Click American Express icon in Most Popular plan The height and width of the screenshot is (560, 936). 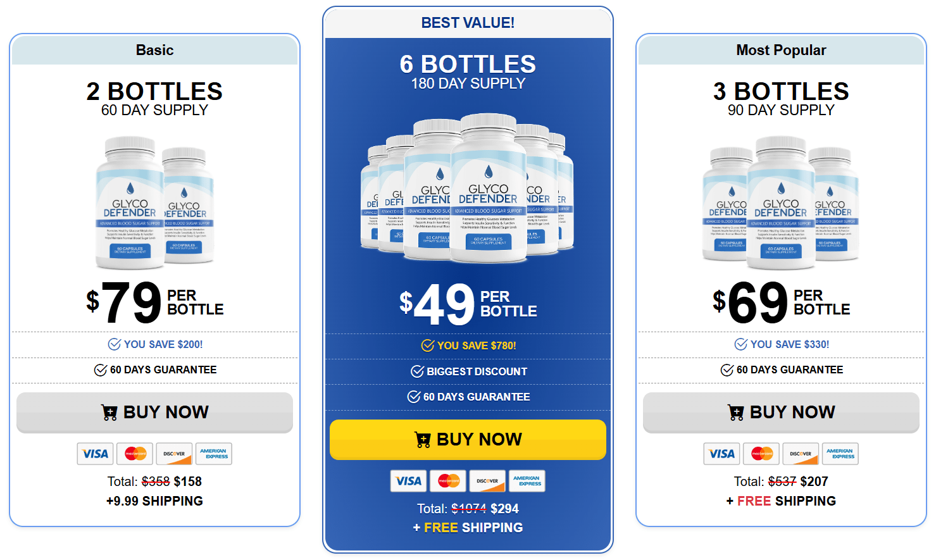(x=840, y=454)
